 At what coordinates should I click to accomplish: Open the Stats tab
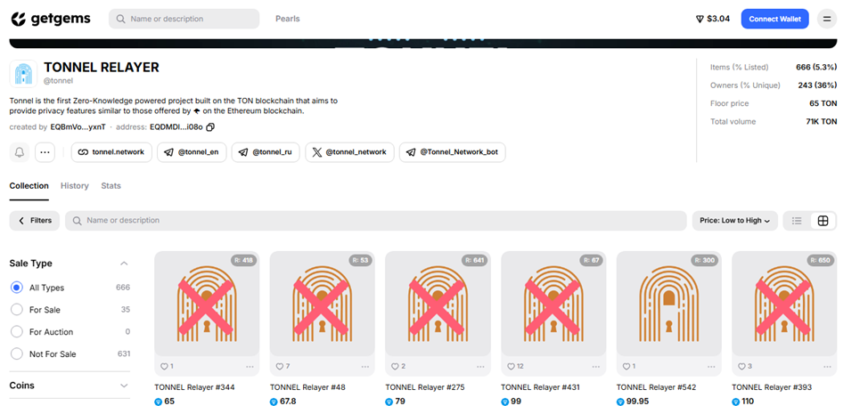[x=111, y=186]
